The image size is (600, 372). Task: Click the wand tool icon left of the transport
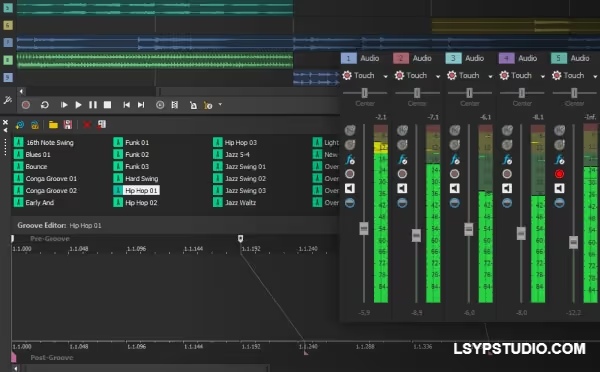coord(7,100)
